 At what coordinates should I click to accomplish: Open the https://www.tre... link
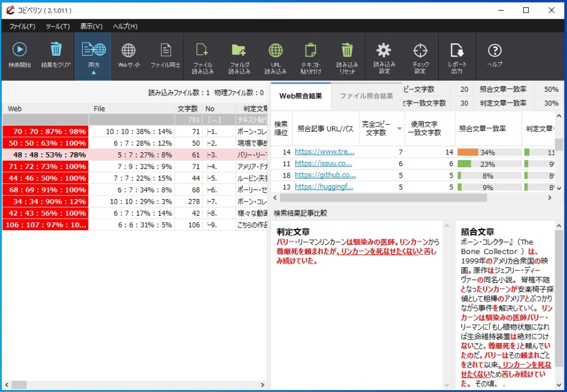[324, 152]
